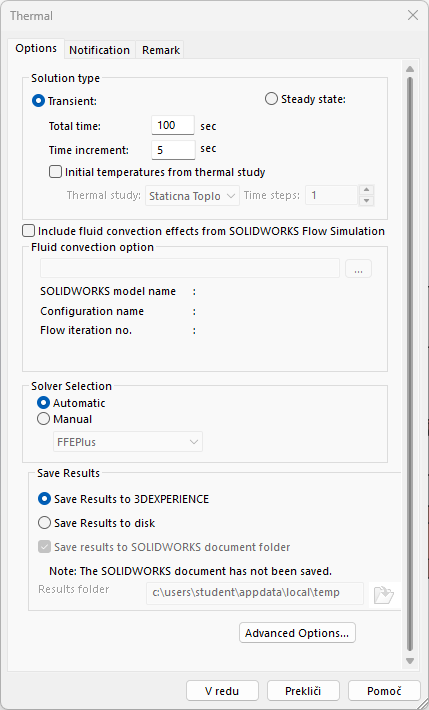Open the results folder browse icon
The image size is (429, 710).
click(x=384, y=595)
